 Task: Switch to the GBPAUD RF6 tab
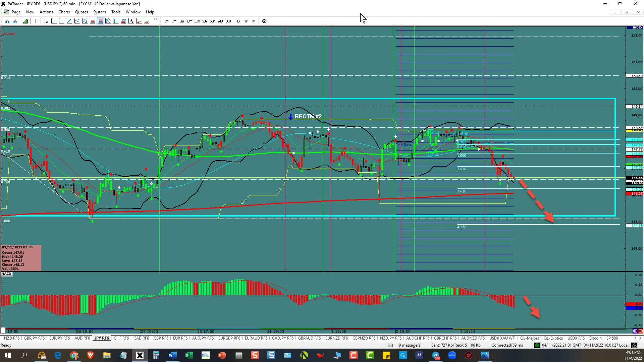click(309, 338)
